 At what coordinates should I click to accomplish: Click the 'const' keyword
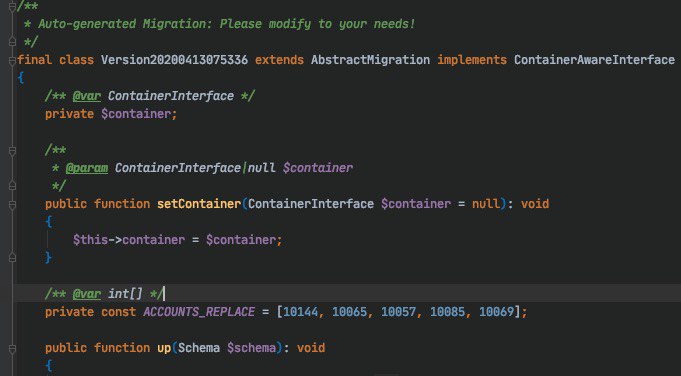118,312
